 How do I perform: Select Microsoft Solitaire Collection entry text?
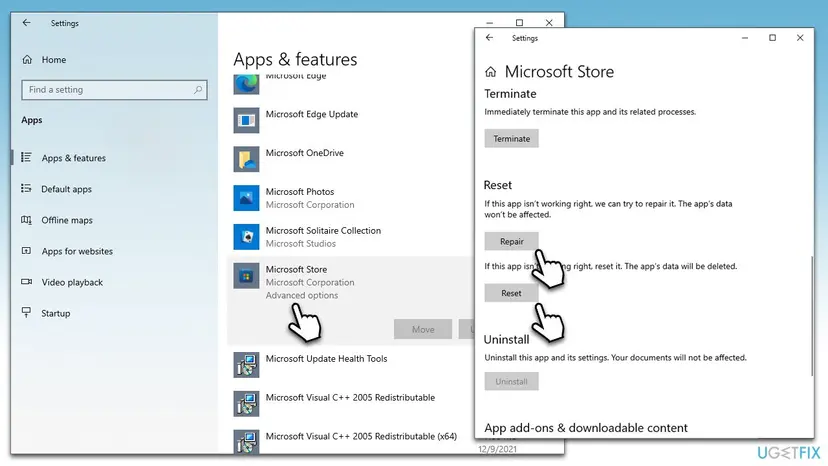click(x=323, y=230)
